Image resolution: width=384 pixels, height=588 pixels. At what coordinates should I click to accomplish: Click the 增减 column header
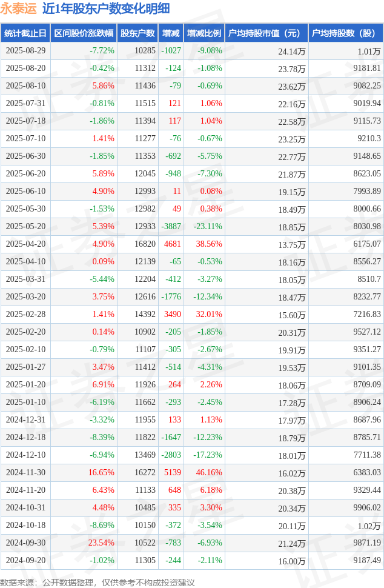pos(171,33)
